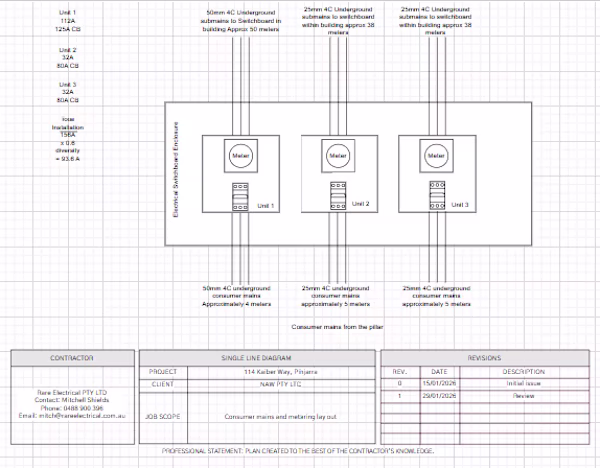The height and width of the screenshot is (468, 600).
Task: Click the '112A' load value
Action: pyautogui.click(x=68, y=21)
